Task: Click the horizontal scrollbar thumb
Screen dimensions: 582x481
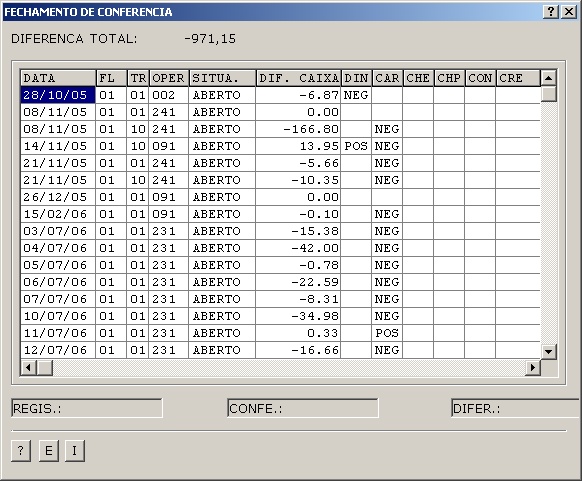Action: pyautogui.click(x=45, y=367)
